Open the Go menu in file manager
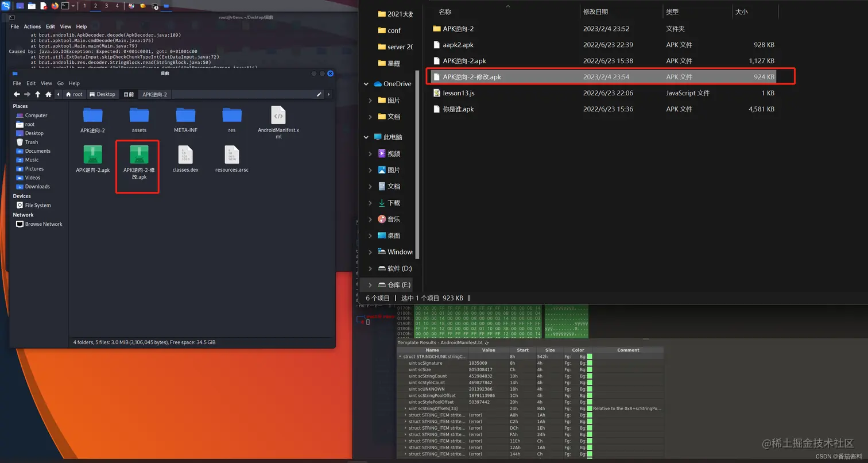Viewport: 868px width, 463px height. (60, 83)
